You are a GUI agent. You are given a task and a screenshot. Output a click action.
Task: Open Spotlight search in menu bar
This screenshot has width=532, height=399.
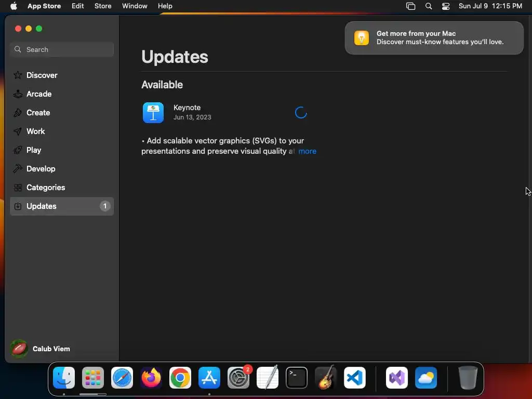click(429, 6)
